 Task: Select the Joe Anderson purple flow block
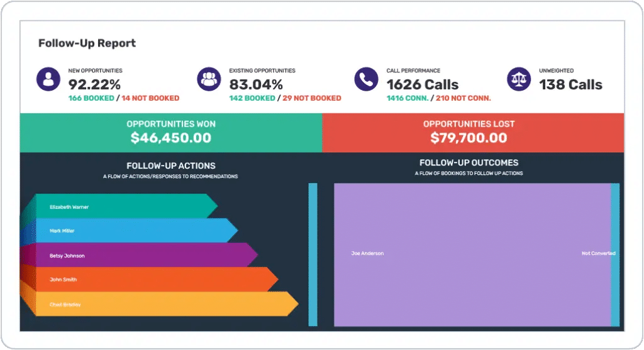point(472,254)
